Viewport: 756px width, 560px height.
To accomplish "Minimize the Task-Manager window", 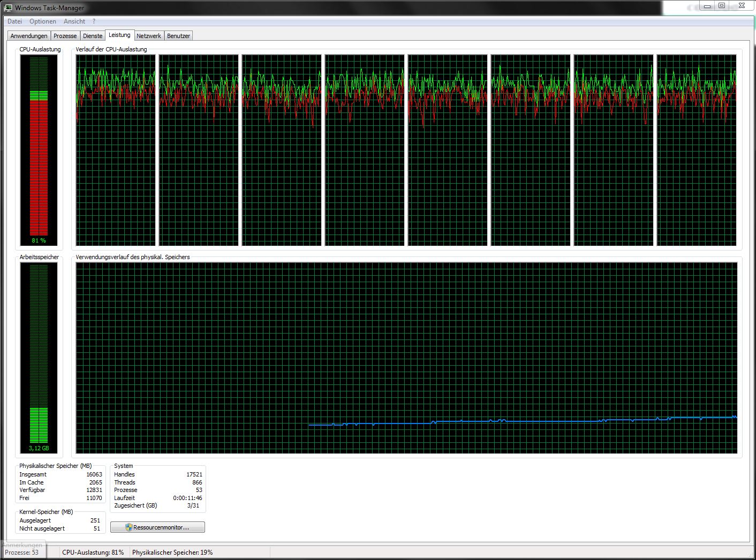I will tap(708, 6).
